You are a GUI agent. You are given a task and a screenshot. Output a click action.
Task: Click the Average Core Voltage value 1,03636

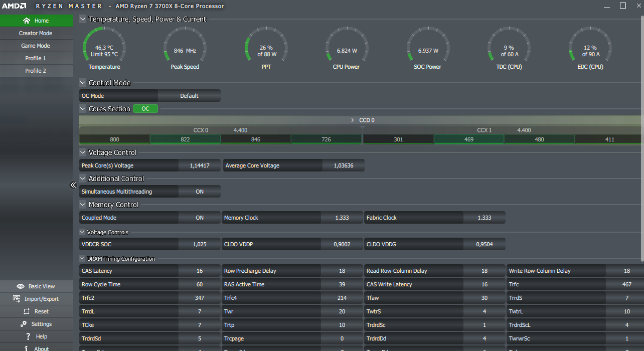click(x=344, y=165)
